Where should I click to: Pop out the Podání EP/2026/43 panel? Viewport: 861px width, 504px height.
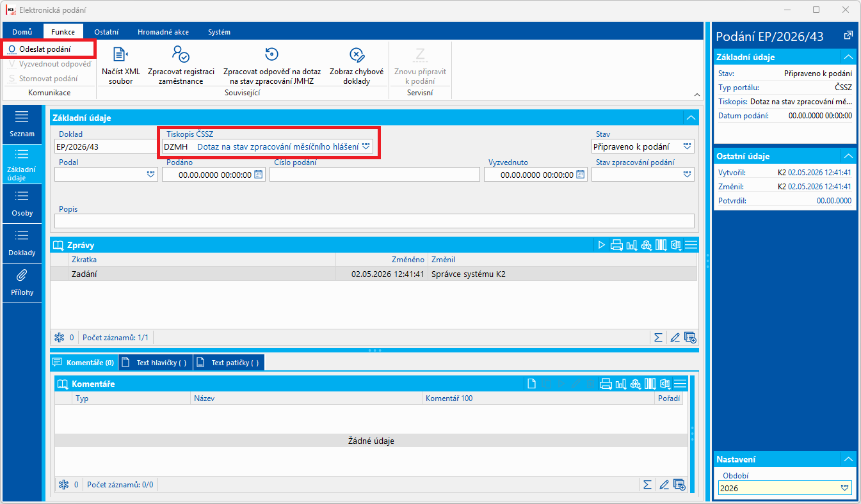pos(848,36)
